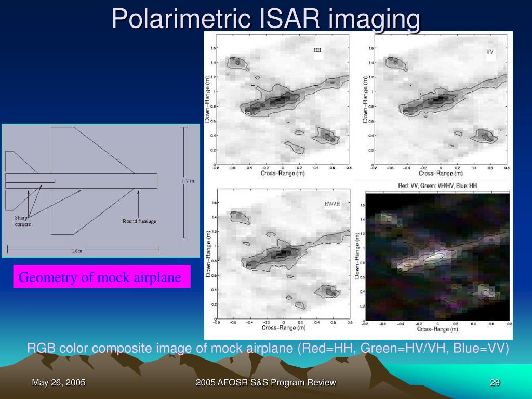
Task: Click the slide title "Polarimetric ISAR imaging"
Action: pos(265,19)
